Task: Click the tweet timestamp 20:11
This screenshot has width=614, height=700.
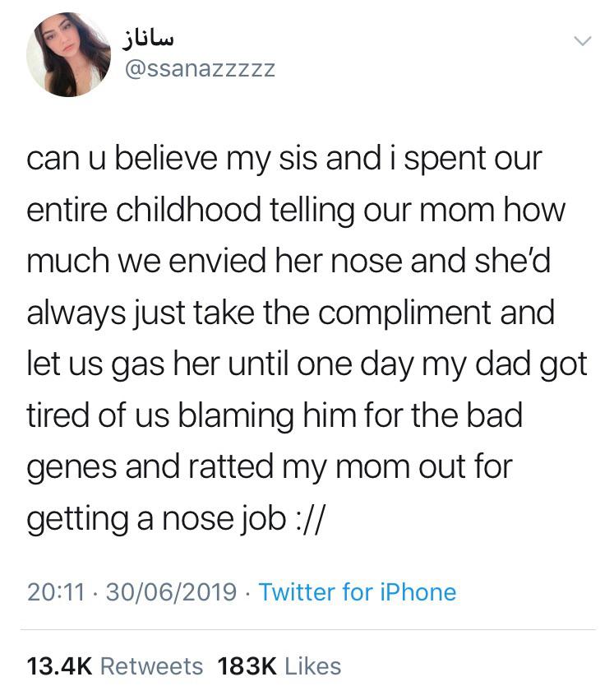Action: [54, 591]
